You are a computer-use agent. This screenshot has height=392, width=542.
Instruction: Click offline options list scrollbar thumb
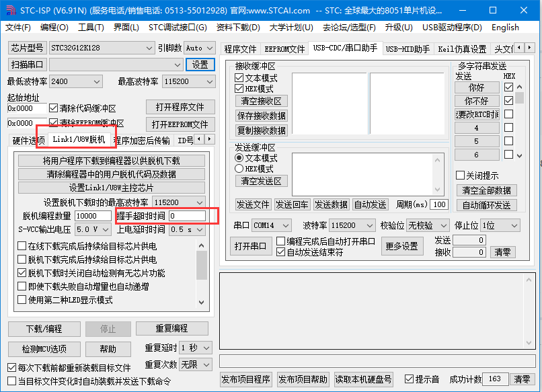(x=202, y=265)
